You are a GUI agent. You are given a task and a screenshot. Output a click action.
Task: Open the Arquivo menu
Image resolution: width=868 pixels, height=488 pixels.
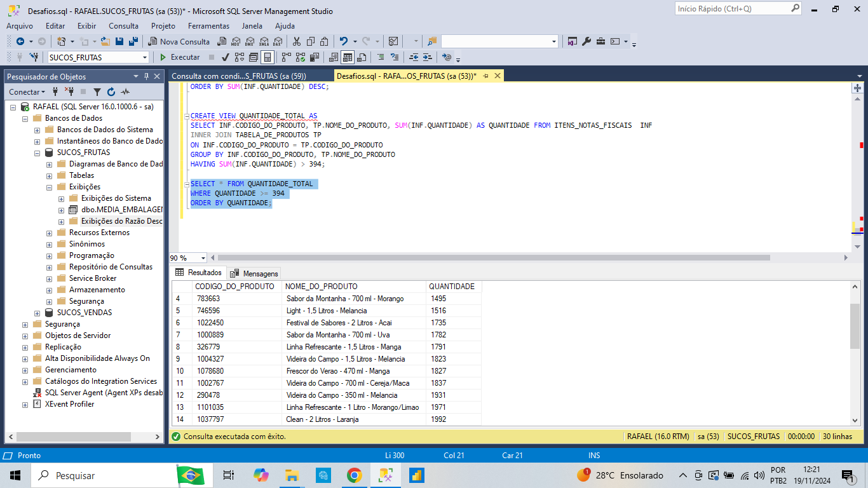[20, 26]
